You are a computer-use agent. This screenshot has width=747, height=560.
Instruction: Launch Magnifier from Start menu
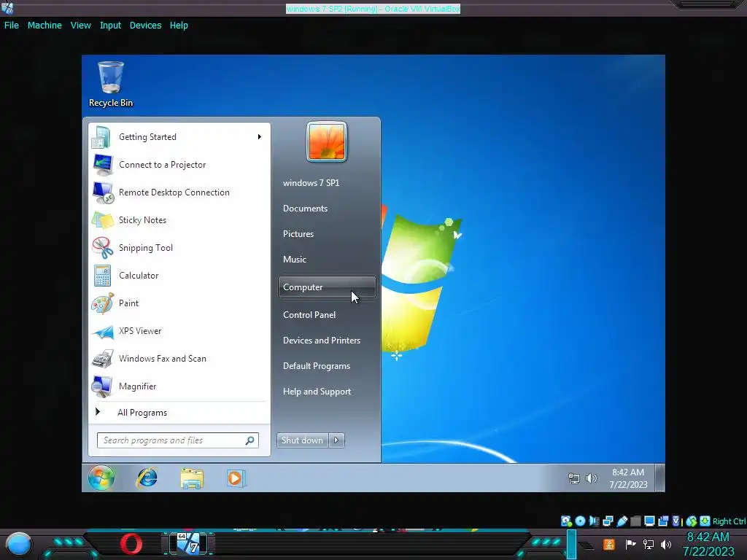(x=179, y=386)
